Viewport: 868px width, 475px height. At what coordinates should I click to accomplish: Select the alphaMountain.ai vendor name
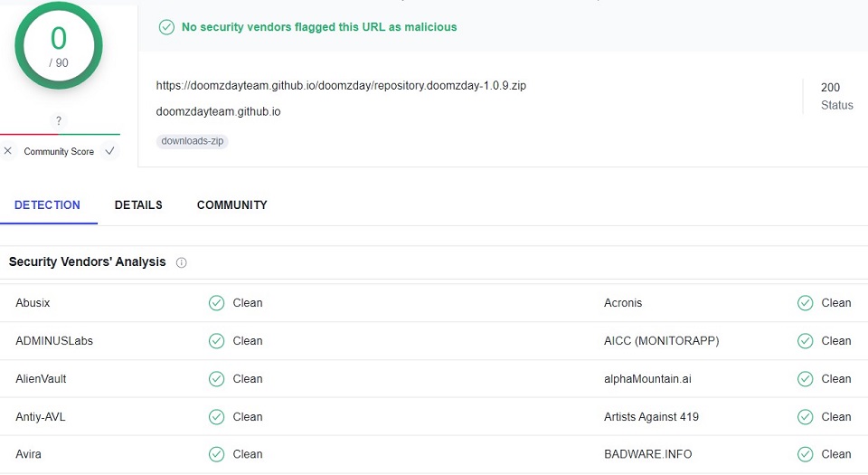pyautogui.click(x=647, y=379)
